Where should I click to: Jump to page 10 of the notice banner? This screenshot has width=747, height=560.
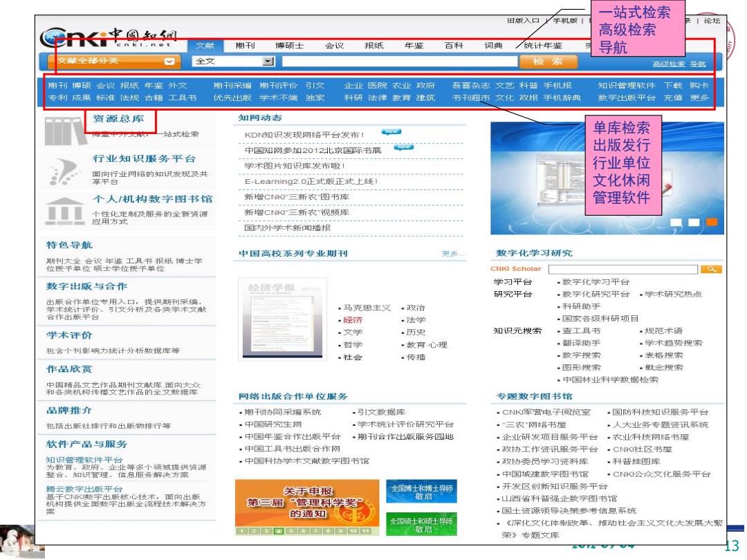click(353, 531)
